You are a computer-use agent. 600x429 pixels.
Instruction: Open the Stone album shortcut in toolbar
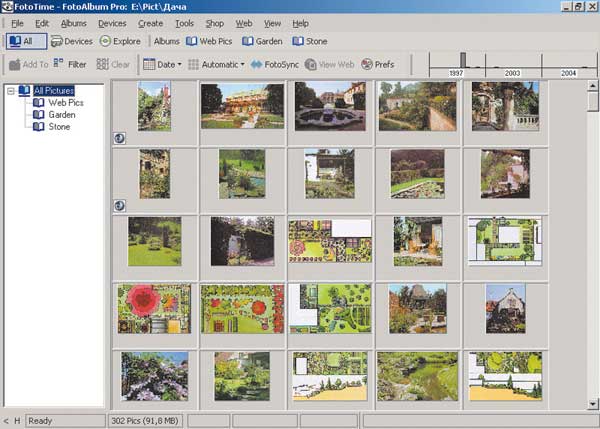[x=310, y=41]
